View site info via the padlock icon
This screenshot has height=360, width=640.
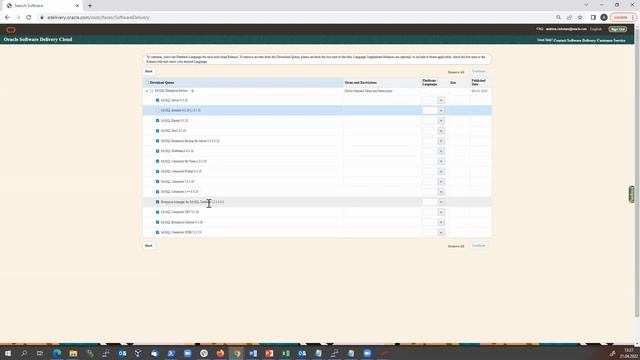(42, 18)
